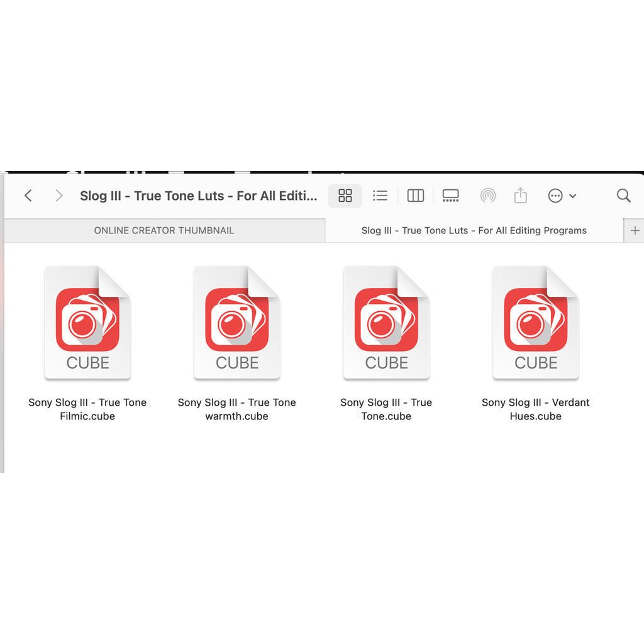Click the 'Sony Slog III - True Tone Filmic.cube' filename
This screenshot has height=644, width=644.
(87, 409)
